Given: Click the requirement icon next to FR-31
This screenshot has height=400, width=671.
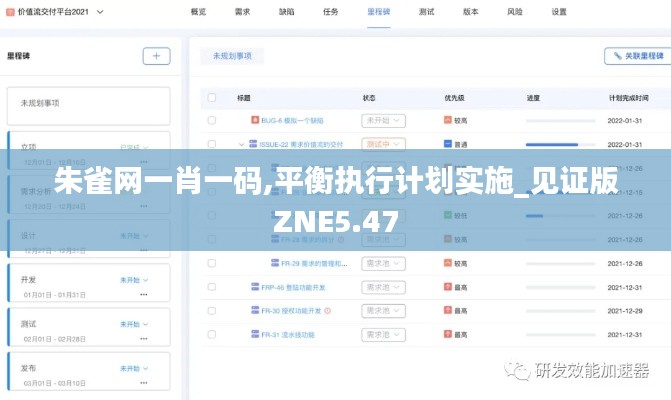Looking at the screenshot, I should coord(255,334).
